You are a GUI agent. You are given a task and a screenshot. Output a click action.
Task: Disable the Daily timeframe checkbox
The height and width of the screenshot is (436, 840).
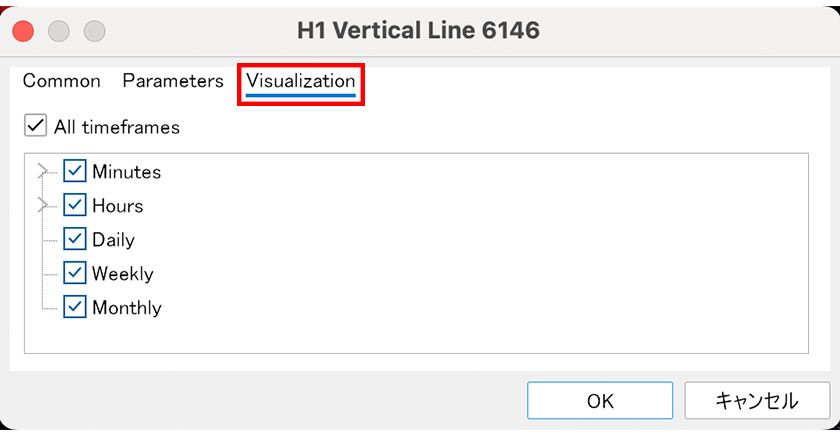pyautogui.click(x=75, y=240)
